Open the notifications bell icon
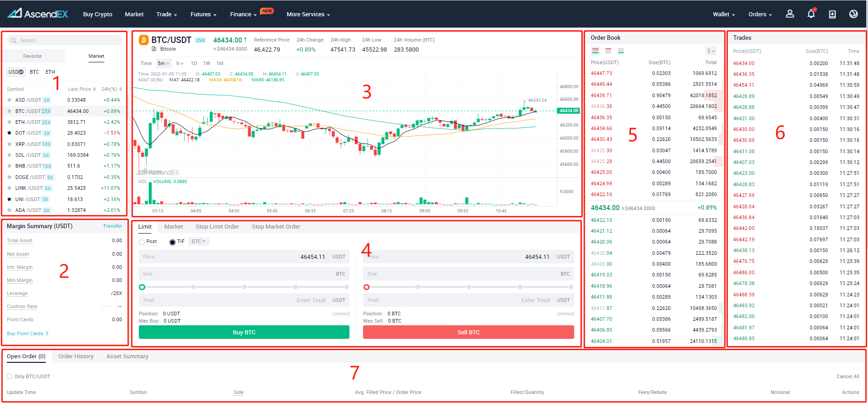868x403 pixels. (x=811, y=14)
